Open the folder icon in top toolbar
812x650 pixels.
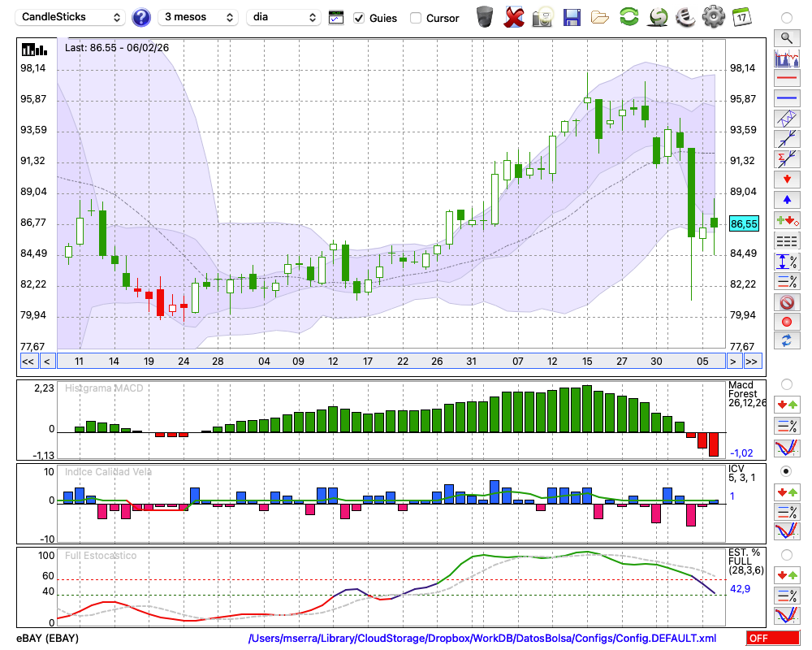600,16
